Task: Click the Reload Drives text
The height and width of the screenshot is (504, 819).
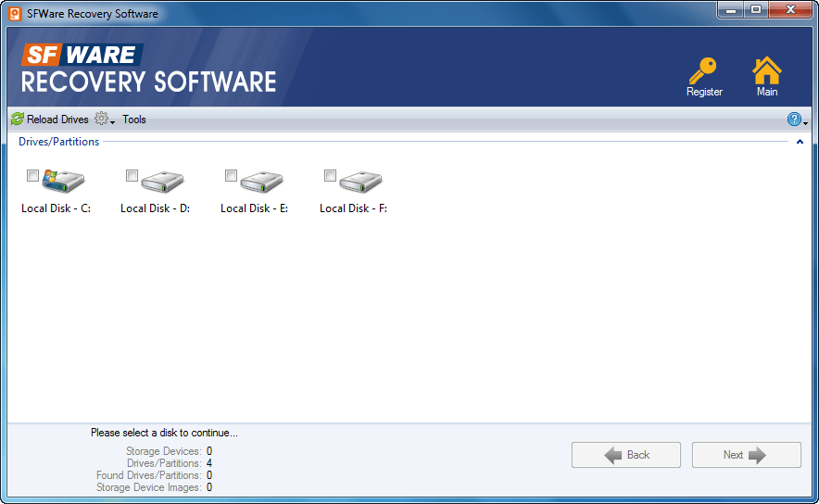Action: pyautogui.click(x=57, y=120)
